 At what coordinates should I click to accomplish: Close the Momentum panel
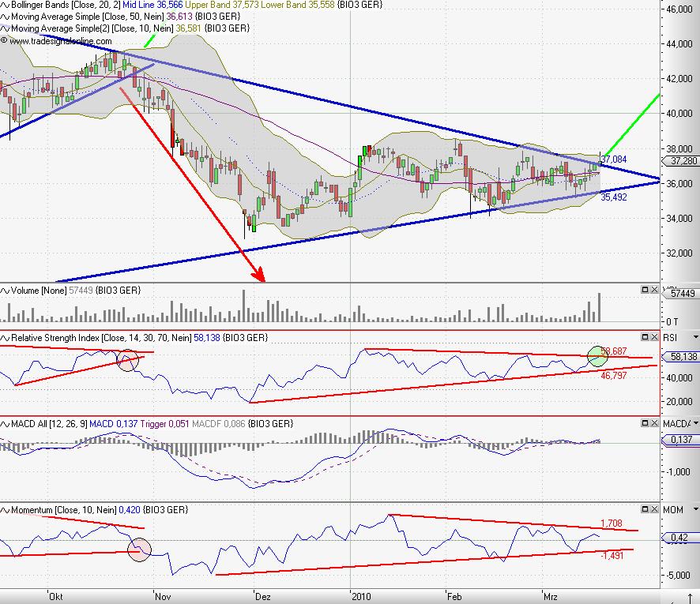[655, 509]
